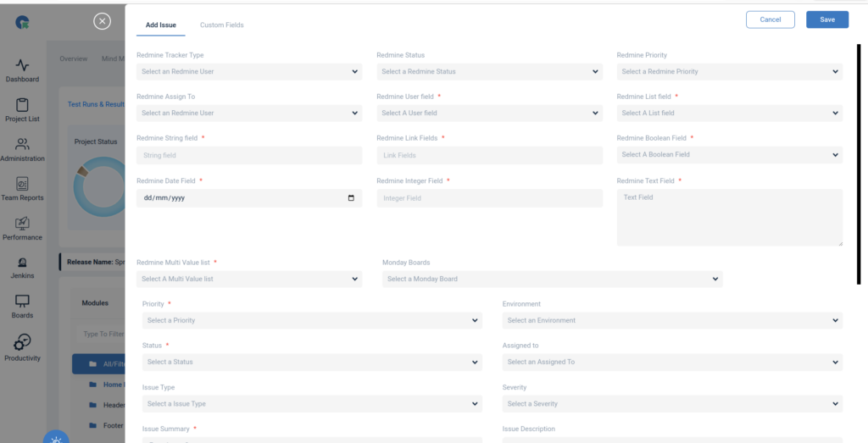The width and height of the screenshot is (868, 443).
Task: Open calendar picker in Redmine Date Field
Action: 351,198
